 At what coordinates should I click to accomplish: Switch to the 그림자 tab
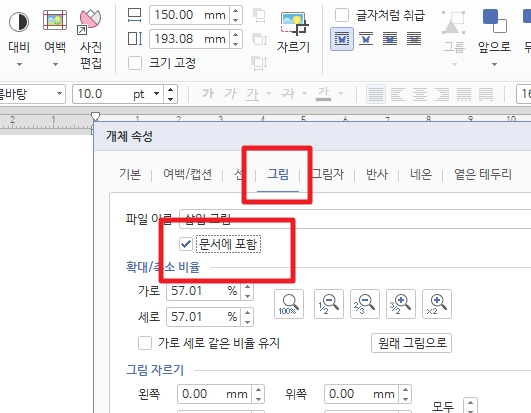327,174
